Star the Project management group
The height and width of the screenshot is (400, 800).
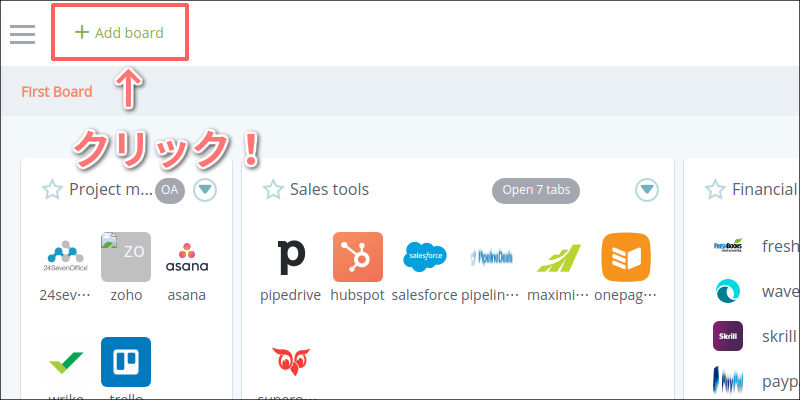52,189
